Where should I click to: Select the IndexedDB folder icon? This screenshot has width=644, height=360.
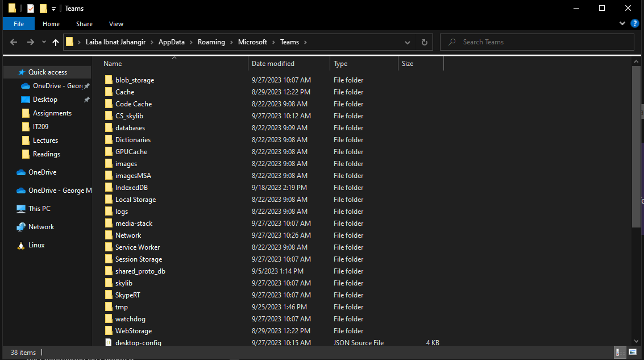tap(109, 187)
